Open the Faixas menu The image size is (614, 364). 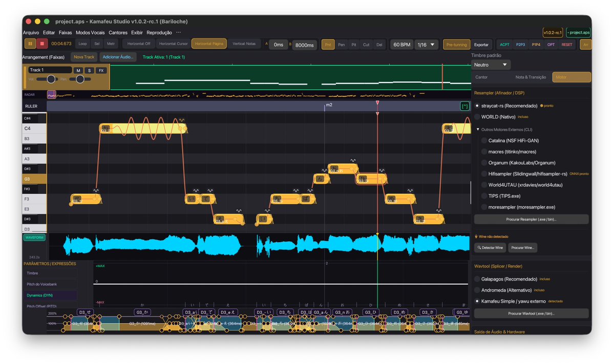(x=66, y=32)
